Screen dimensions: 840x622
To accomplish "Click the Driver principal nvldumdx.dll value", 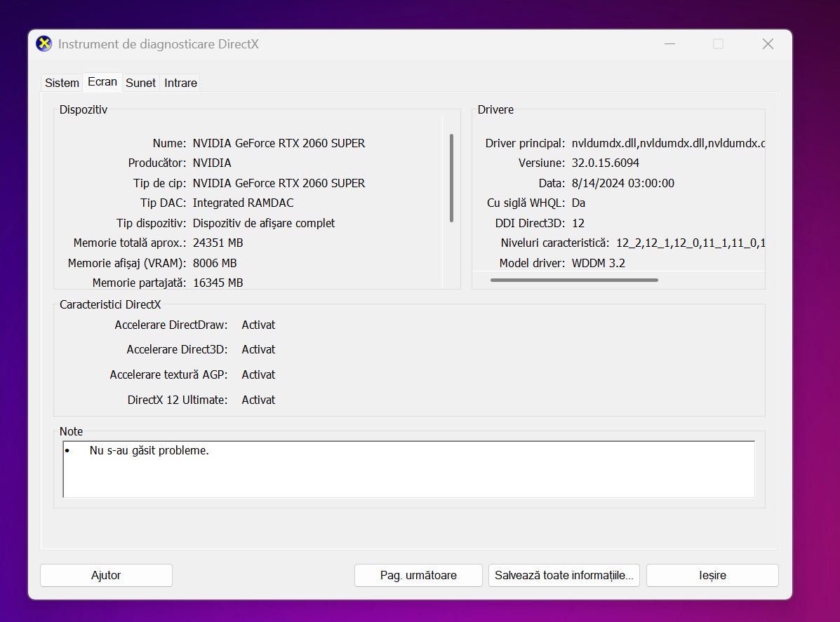I will pos(668,144).
